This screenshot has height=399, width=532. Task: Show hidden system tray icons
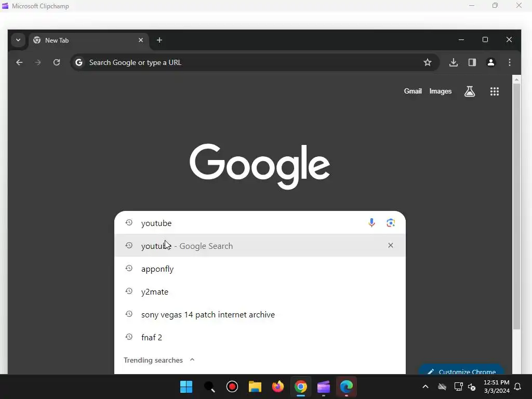[425, 387]
